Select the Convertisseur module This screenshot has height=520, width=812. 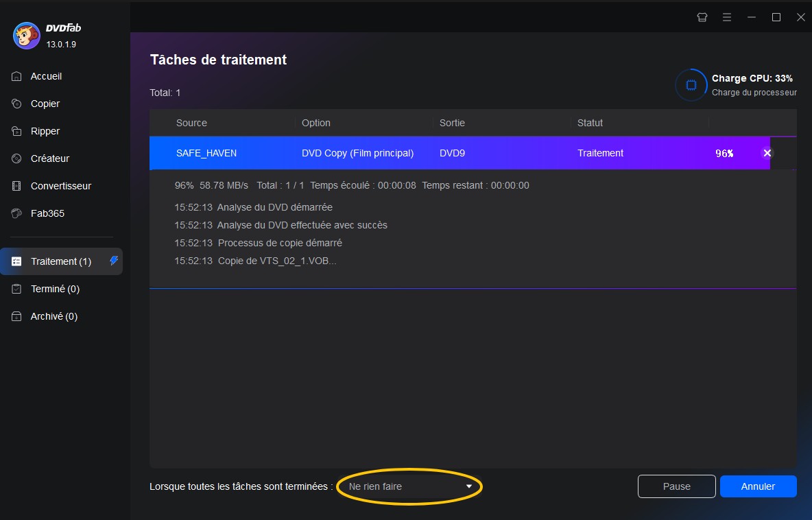61,186
